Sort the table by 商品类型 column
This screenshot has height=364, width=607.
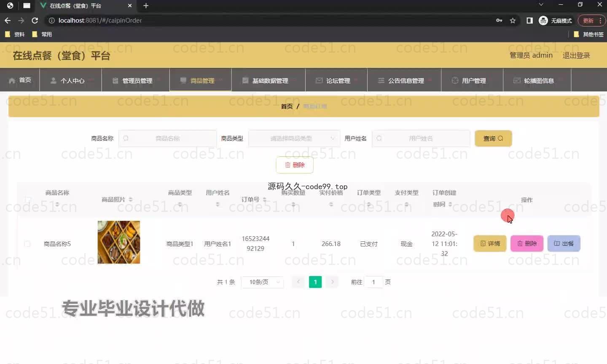[x=180, y=204]
